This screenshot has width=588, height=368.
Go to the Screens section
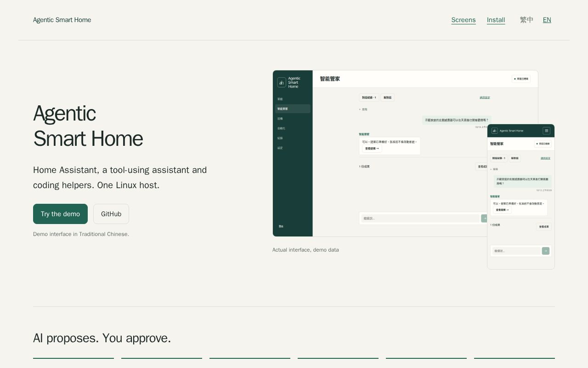tap(464, 20)
